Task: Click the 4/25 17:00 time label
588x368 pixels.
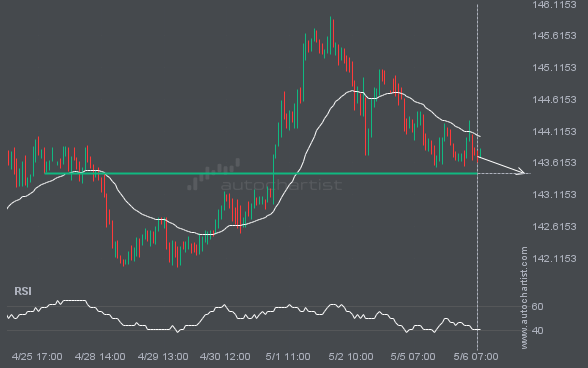Action: click(37, 356)
